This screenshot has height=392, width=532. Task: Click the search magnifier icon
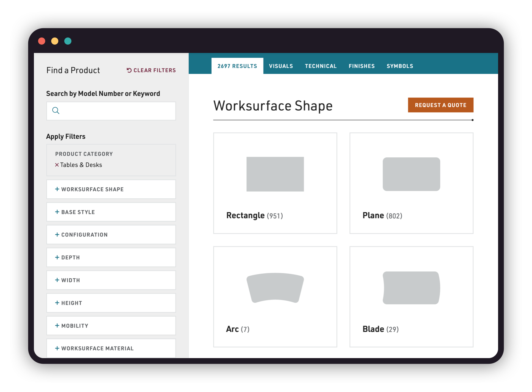click(56, 111)
